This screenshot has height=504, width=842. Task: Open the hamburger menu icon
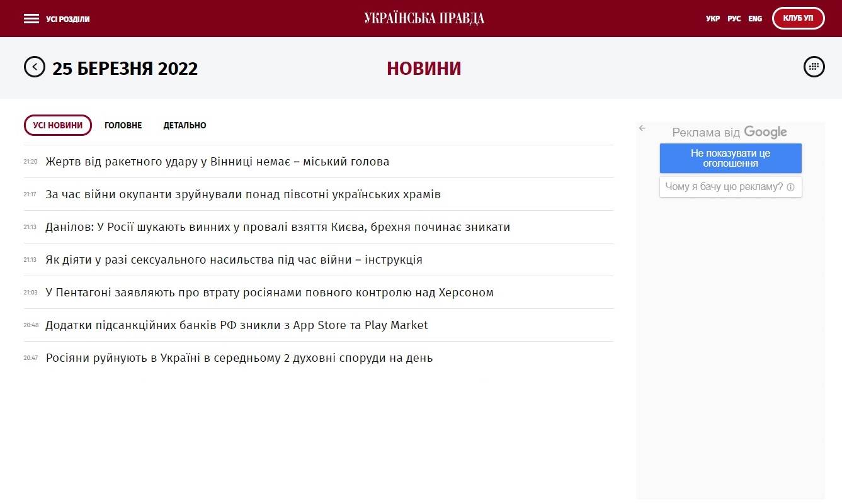pyautogui.click(x=31, y=19)
